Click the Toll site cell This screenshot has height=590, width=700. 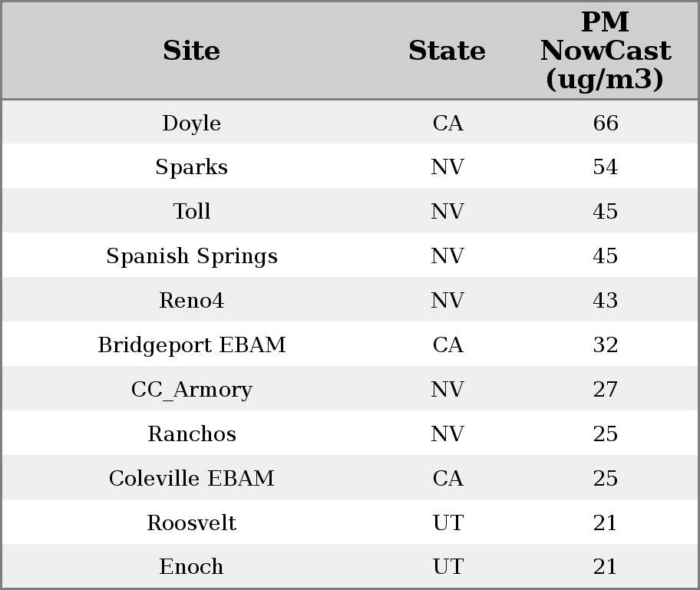[191, 212]
